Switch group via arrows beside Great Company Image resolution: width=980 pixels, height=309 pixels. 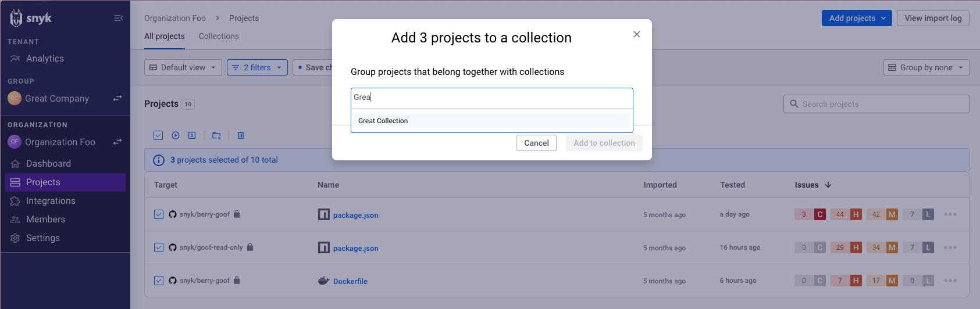117,98
